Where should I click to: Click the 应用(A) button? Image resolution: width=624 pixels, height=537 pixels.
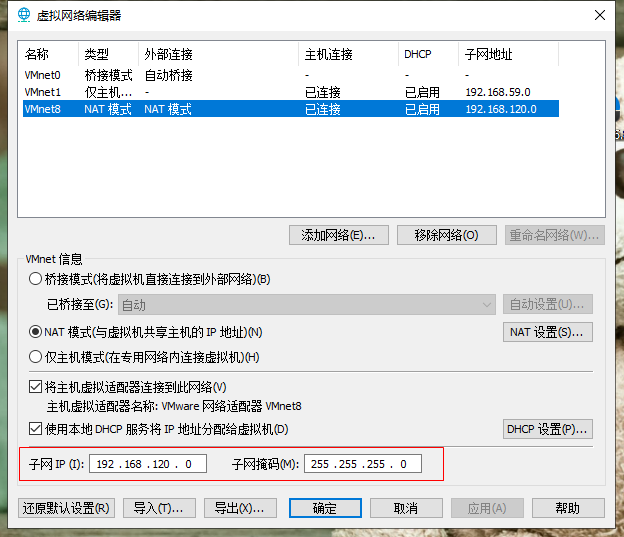coord(487,508)
